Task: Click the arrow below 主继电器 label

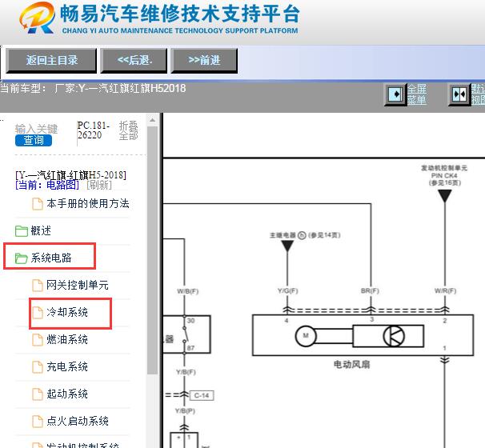Action: (x=287, y=246)
